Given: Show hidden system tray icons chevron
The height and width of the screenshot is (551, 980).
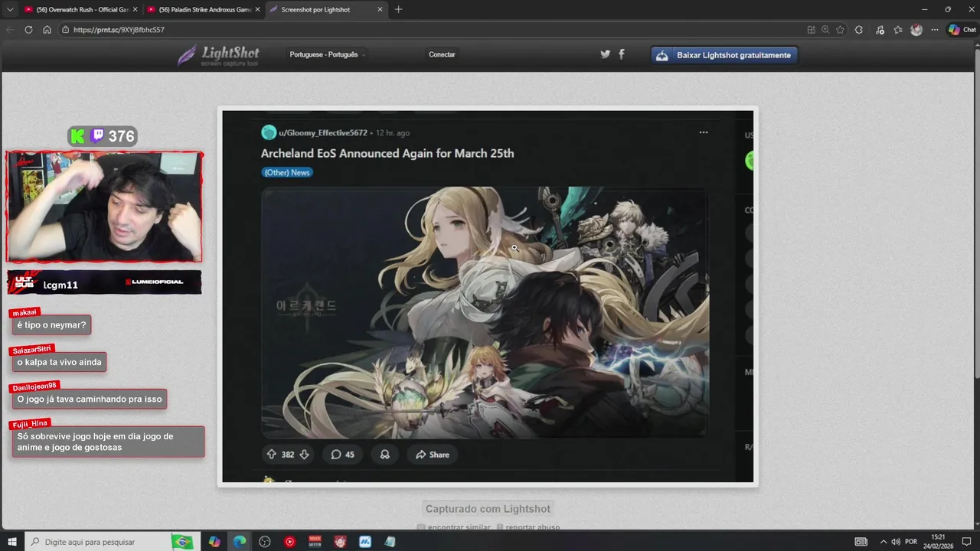Looking at the screenshot, I should click(883, 542).
